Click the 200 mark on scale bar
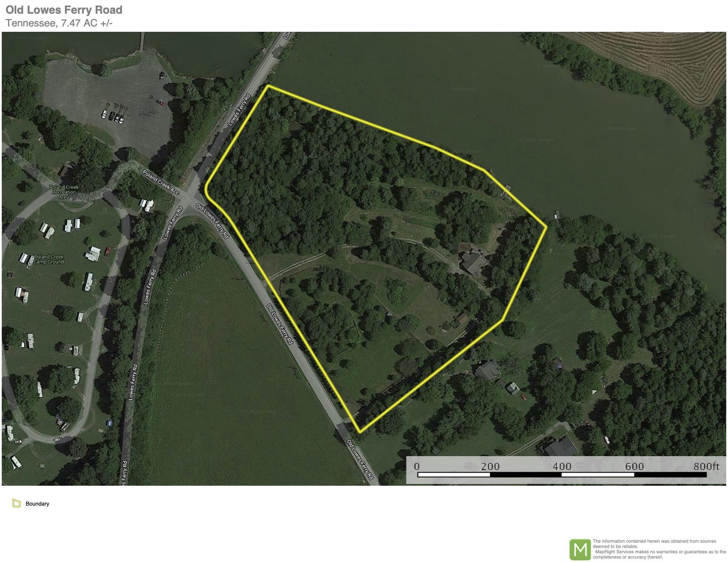Viewport: 728px width, 563px height. click(x=490, y=466)
